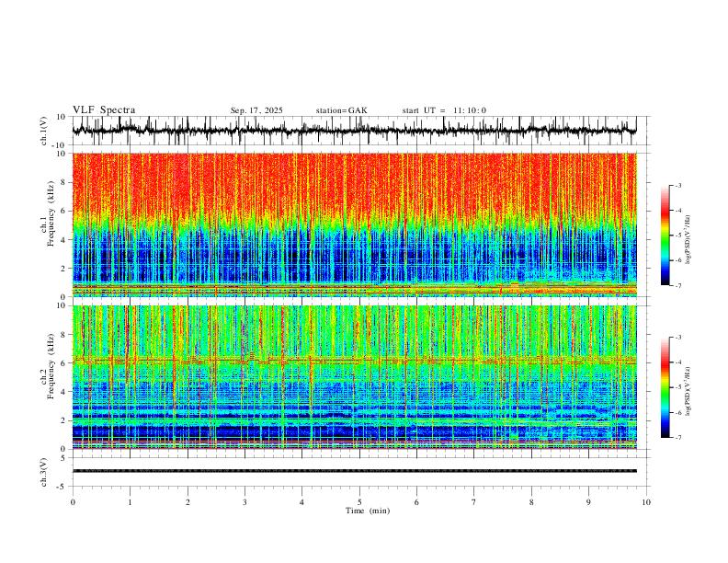Click the ch.2 spectrogram color scale bar

[x=665, y=387]
